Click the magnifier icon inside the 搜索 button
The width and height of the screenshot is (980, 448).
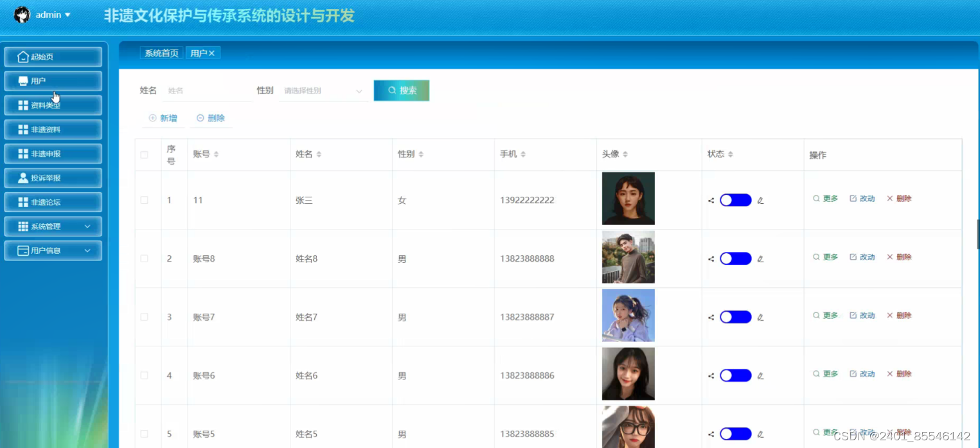click(x=391, y=91)
